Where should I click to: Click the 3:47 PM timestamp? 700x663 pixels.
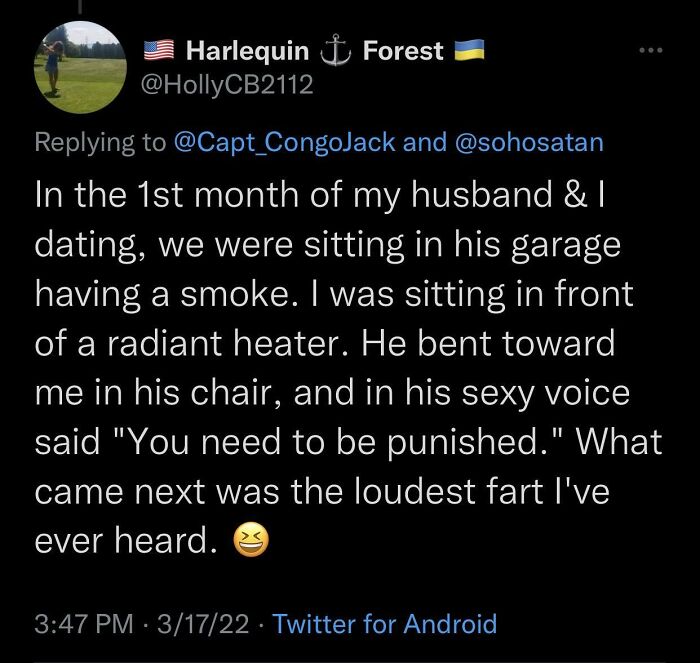83,625
